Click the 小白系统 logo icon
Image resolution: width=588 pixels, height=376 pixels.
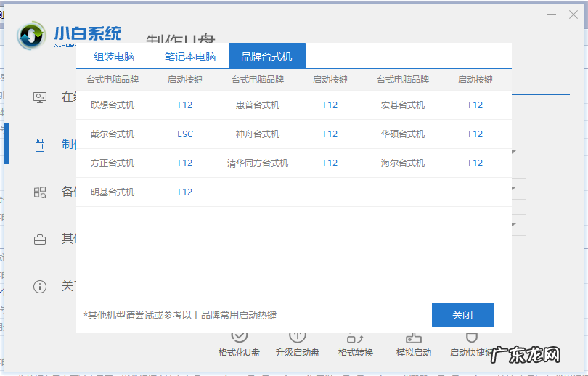tap(31, 36)
